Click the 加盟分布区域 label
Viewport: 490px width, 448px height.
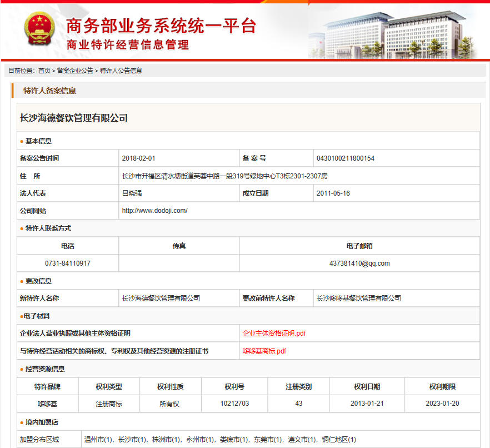[x=39, y=440]
